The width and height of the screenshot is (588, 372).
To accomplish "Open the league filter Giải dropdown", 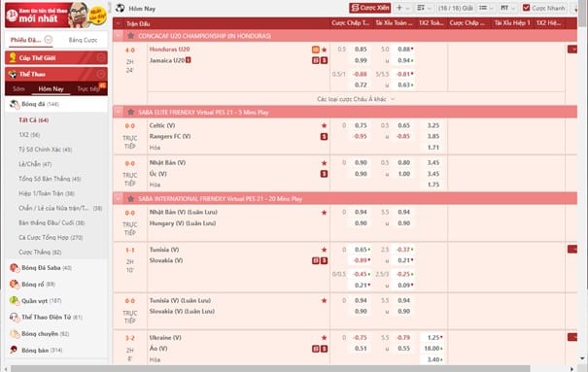I will pyautogui.click(x=455, y=8).
